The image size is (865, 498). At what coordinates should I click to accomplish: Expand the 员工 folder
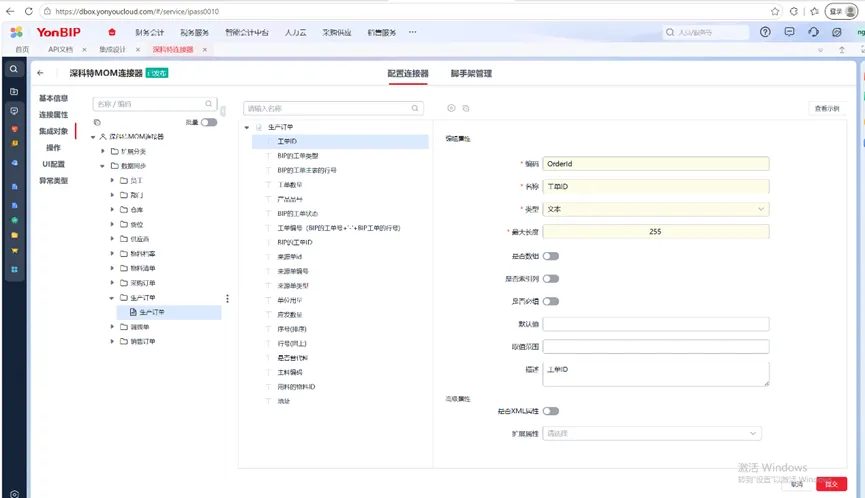point(112,180)
